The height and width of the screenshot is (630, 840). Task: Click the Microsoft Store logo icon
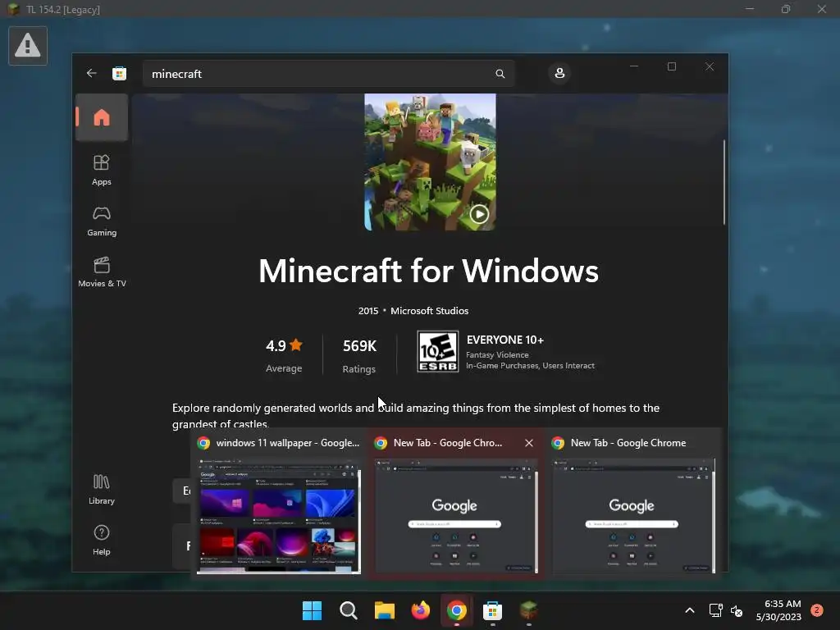click(x=119, y=73)
